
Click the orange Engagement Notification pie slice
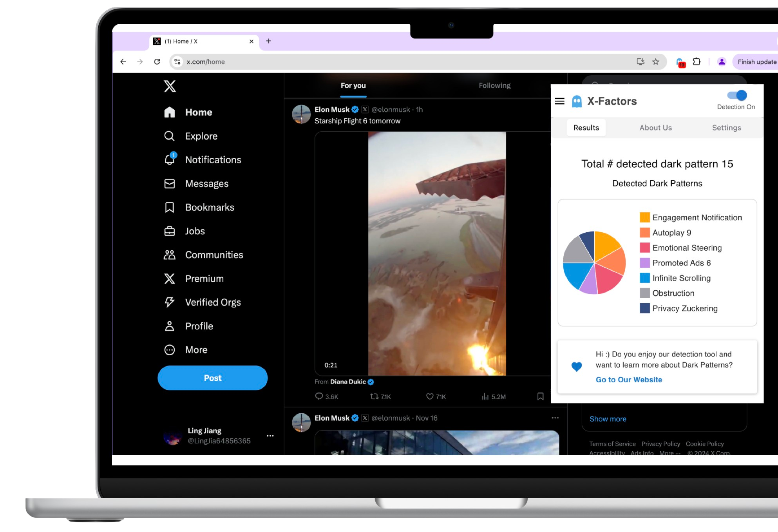[x=606, y=245]
